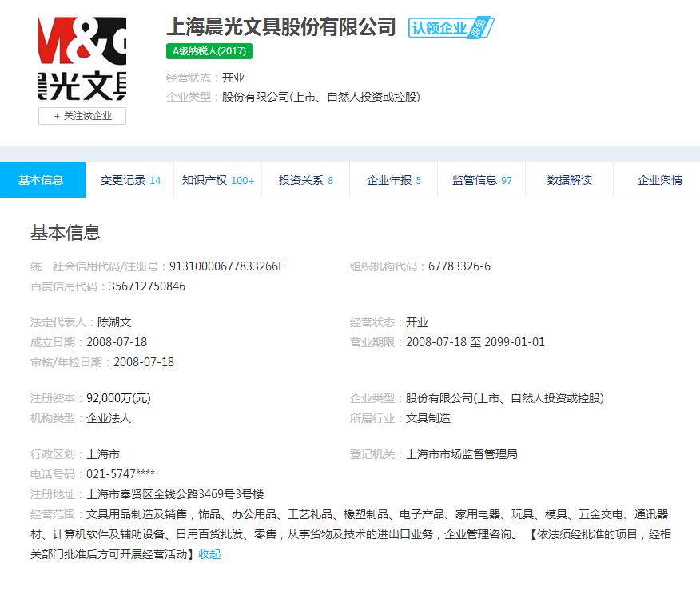The image size is (700, 591).
Task: Select organization code 67783326-6
Action: 459,266
